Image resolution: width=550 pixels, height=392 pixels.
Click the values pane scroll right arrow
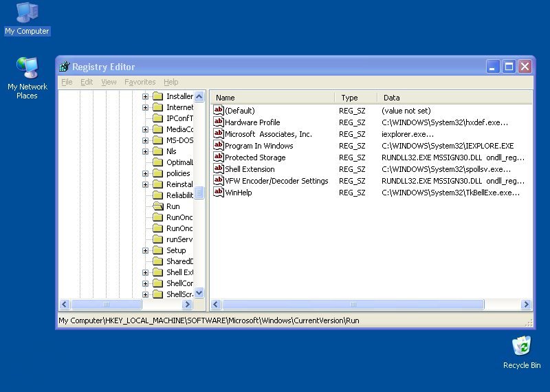(526, 304)
